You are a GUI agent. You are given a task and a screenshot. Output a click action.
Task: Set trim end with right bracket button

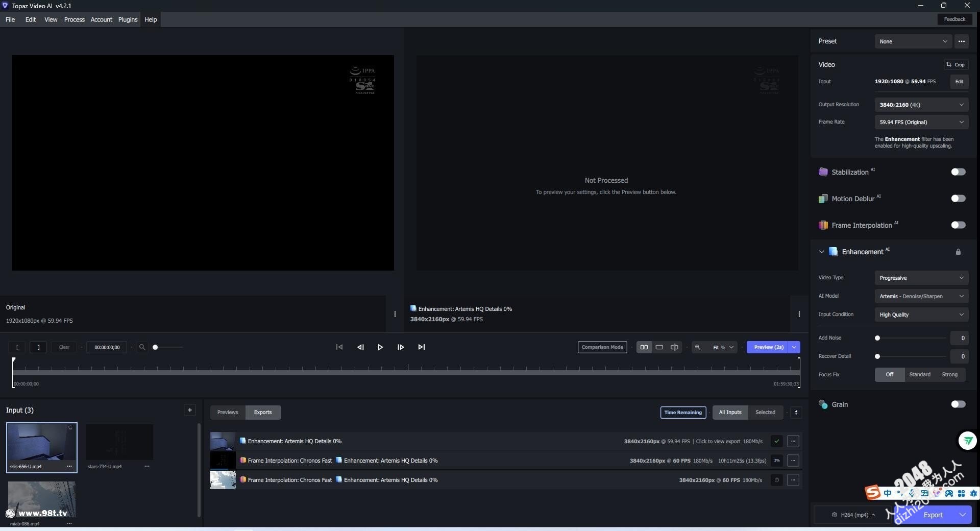coord(38,347)
